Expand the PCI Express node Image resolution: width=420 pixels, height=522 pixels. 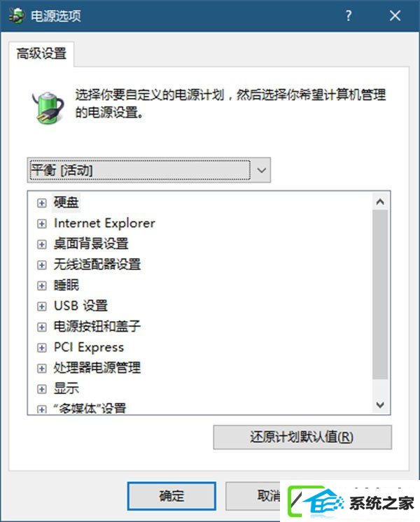(x=41, y=348)
